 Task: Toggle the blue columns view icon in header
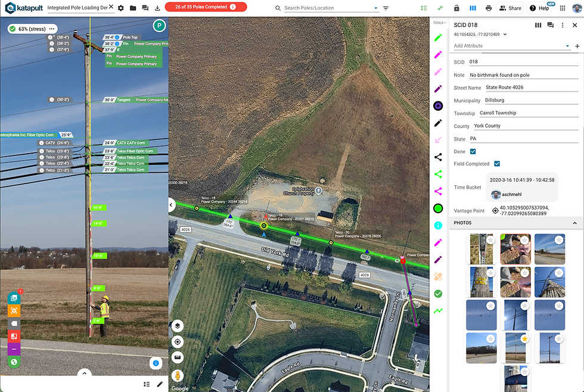(473, 8)
